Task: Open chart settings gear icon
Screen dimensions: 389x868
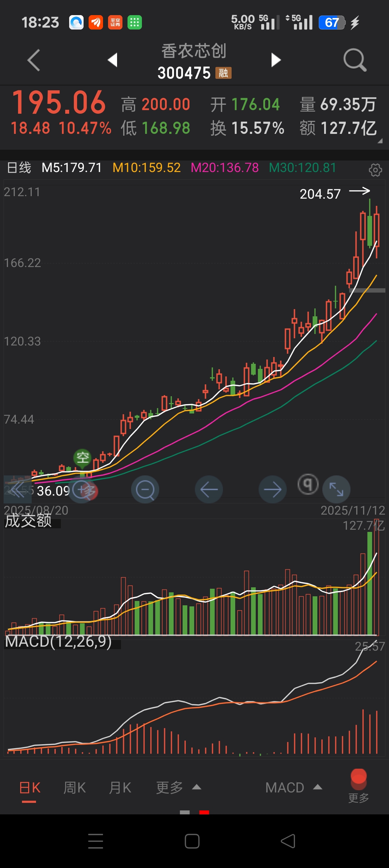Action: 375,169
